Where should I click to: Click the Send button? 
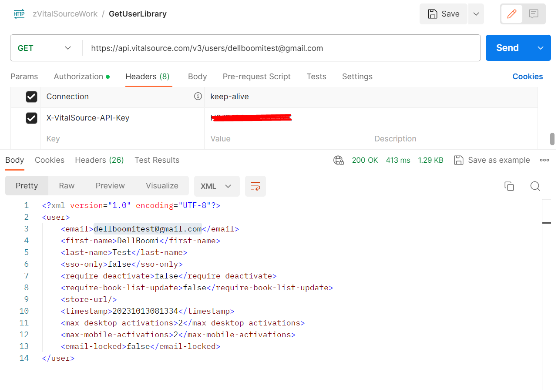(x=508, y=48)
